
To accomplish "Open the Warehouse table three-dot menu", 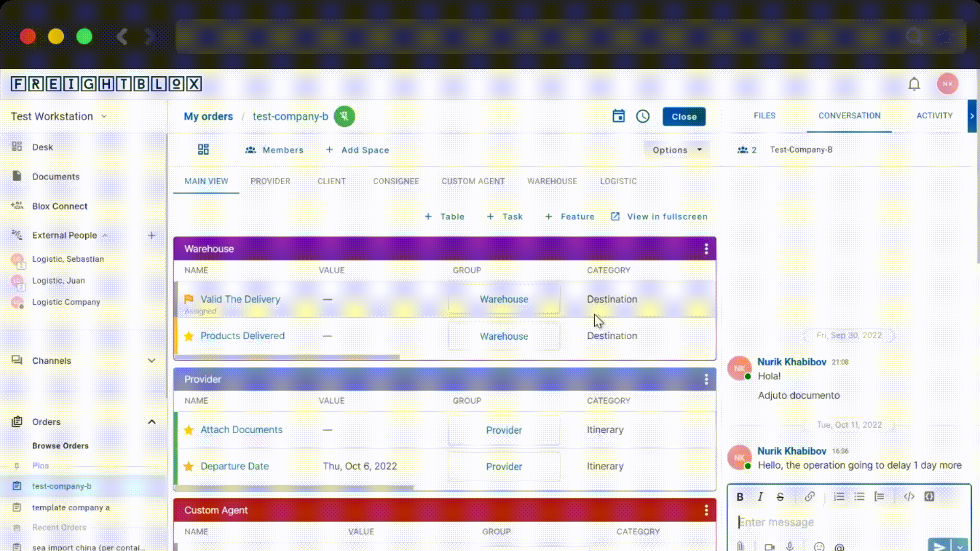I will pos(706,248).
